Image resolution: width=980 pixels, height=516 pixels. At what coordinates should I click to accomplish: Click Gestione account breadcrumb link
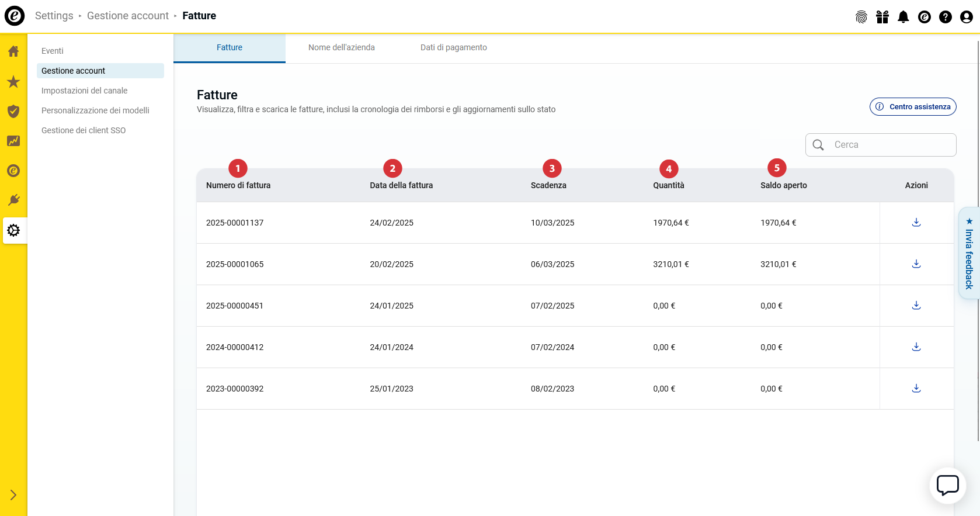pyautogui.click(x=127, y=16)
